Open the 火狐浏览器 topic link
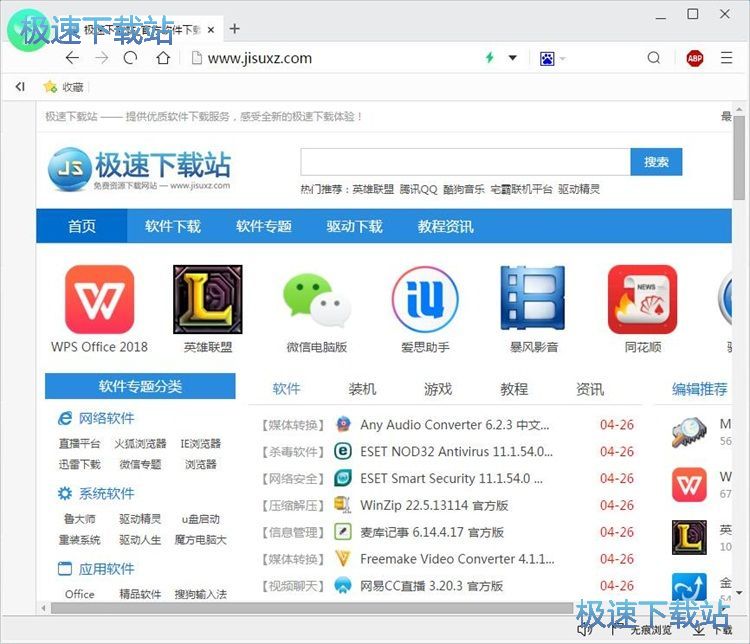Screen dimensions: 750x644 (140, 444)
